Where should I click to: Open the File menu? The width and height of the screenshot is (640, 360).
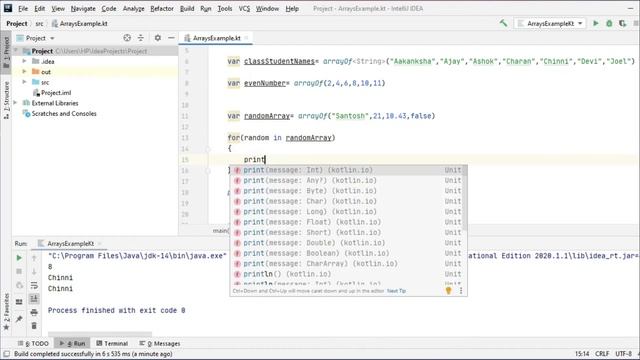23,9
